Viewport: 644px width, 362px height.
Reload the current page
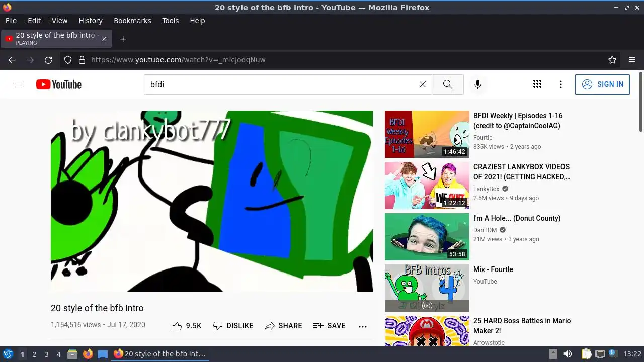(48, 60)
